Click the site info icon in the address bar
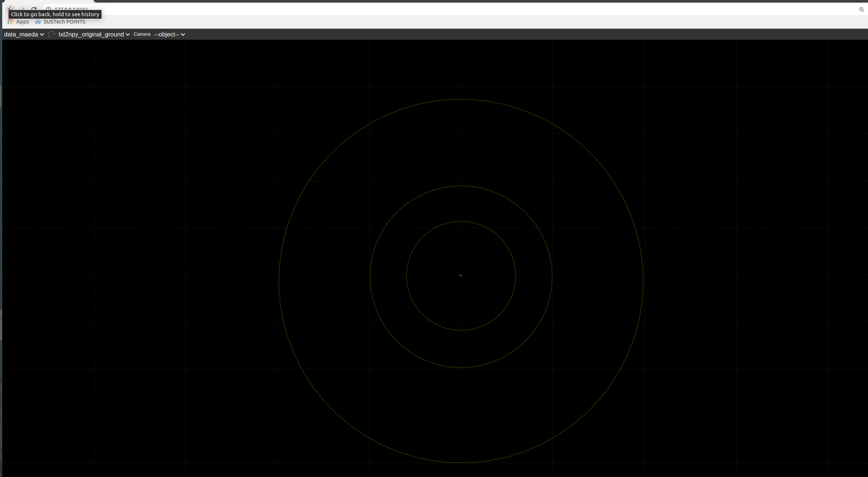Screen dimensions: 868x477 pos(48,9)
